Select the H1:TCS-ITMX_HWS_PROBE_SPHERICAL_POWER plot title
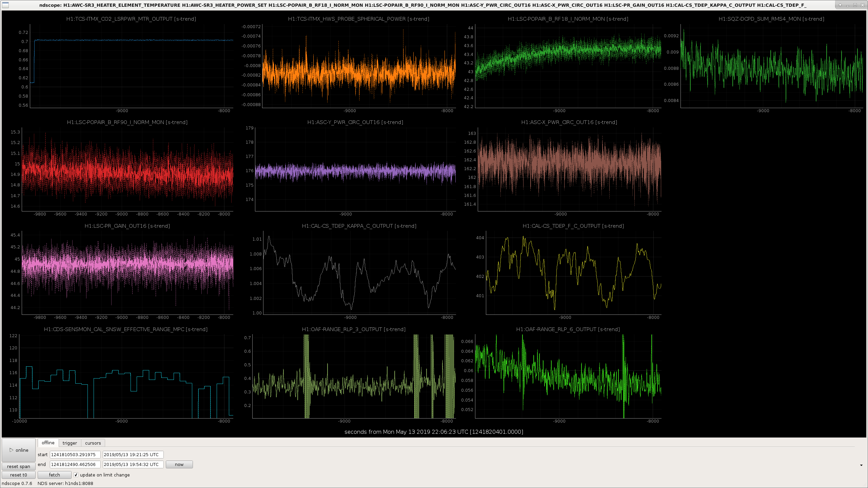This screenshot has width=868, height=488. point(359,19)
